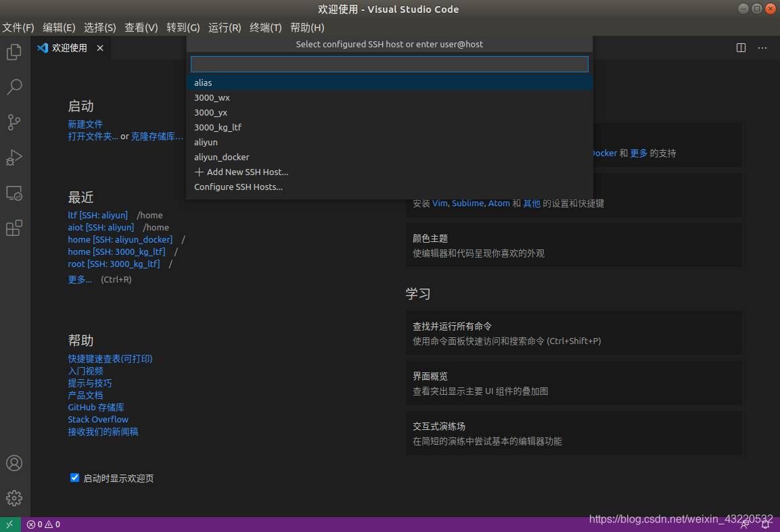This screenshot has width=780, height=532.
Task: Close the 欢迎使用 tab
Action: (x=100, y=48)
